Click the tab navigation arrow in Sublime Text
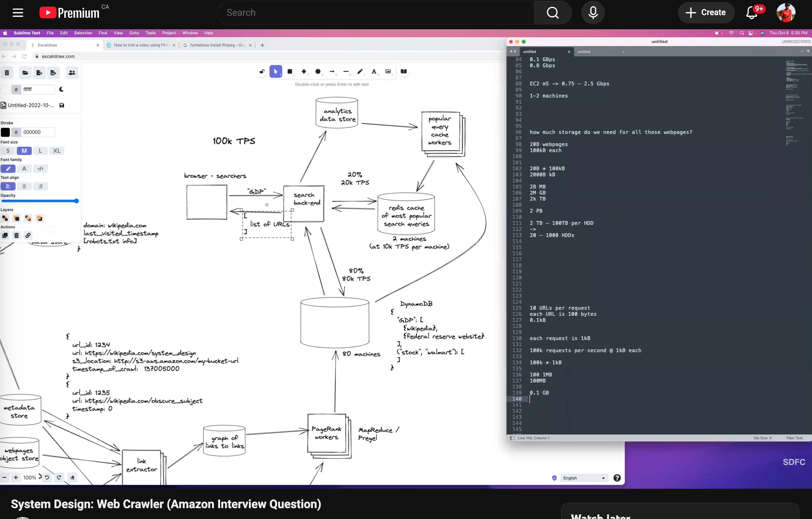This screenshot has height=519, width=812. coord(513,51)
